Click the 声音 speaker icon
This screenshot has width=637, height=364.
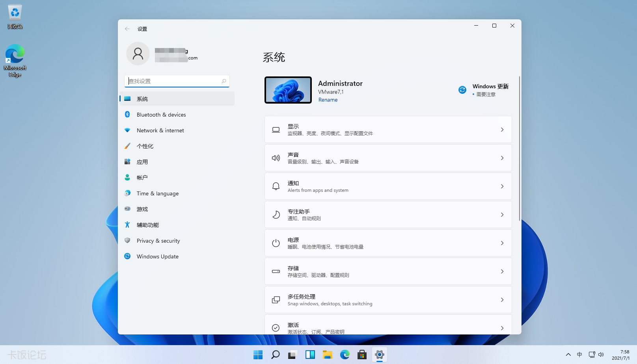276,158
